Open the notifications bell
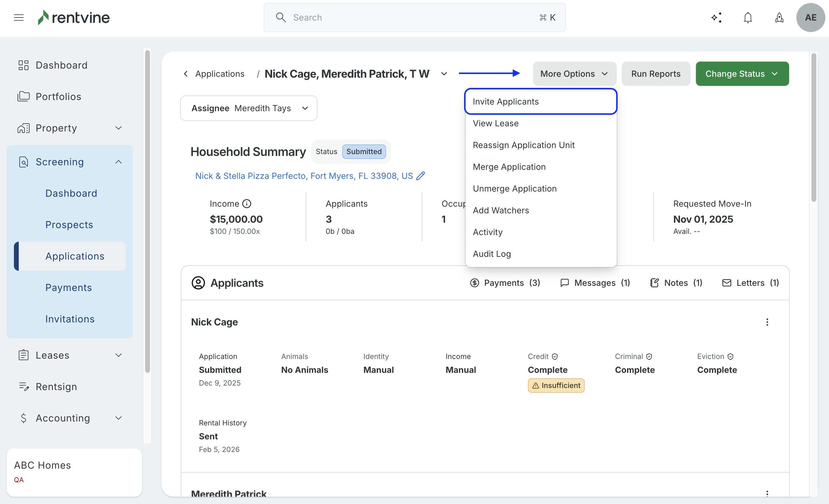 pyautogui.click(x=748, y=18)
